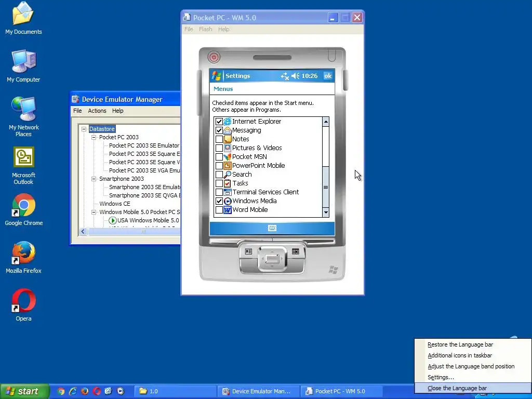Collapse the Smartphone 2003 node
Viewport: 532px width, 399px height.
click(94, 179)
